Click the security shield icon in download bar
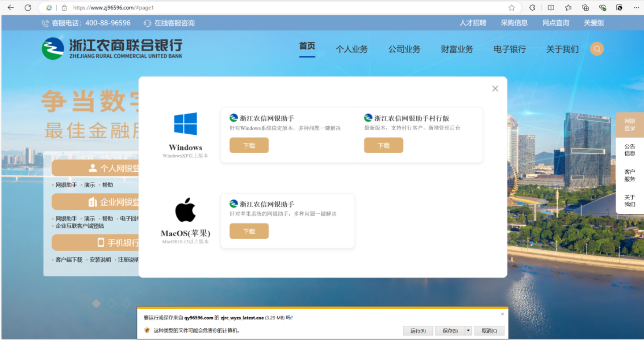Image resolution: width=644 pixels, height=340 pixels. [147, 331]
